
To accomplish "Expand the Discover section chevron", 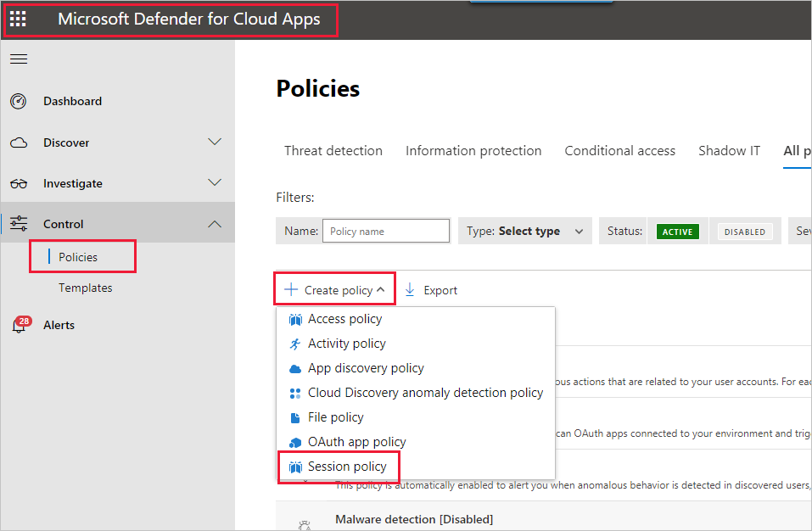I will pyautogui.click(x=215, y=142).
